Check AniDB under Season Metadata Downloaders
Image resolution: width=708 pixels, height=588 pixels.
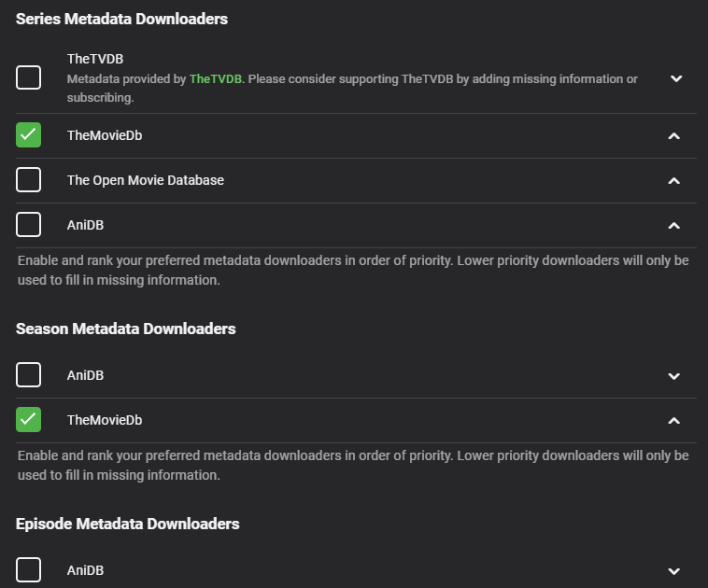(x=29, y=375)
